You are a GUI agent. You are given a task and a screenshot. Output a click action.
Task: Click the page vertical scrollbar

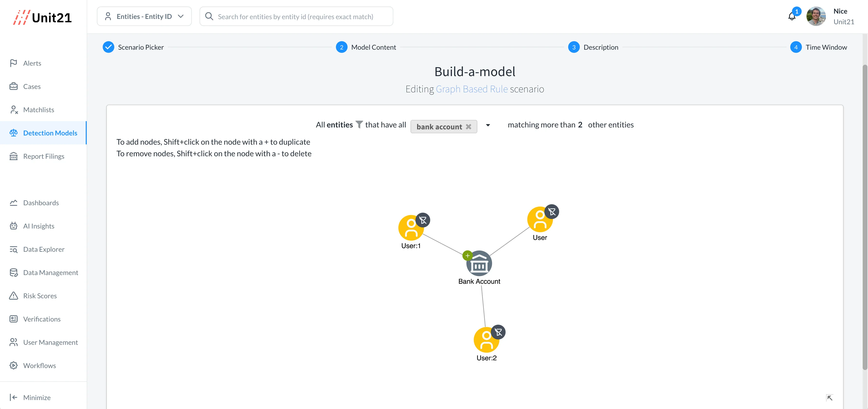[865, 216]
